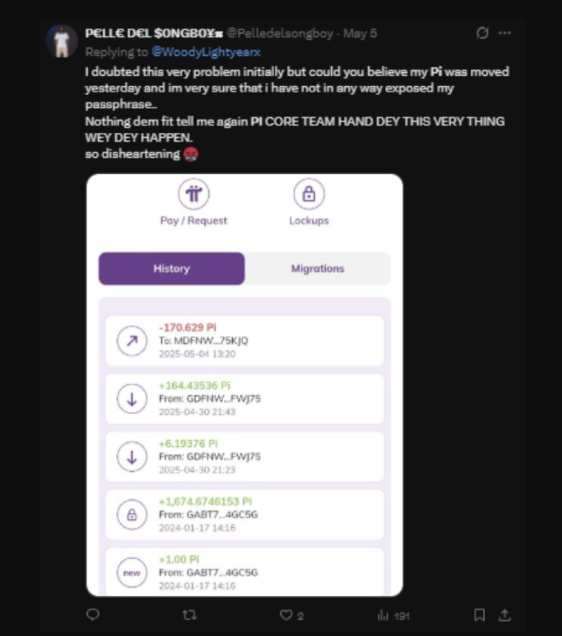The width and height of the screenshot is (562, 636).
Task: Select the +1.00 Pi new wallet entry
Action: [x=245, y=572]
